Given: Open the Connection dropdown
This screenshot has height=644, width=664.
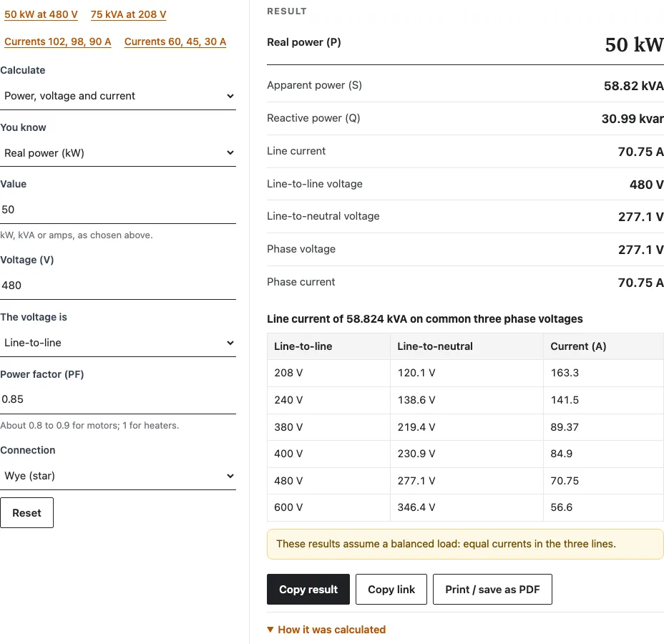Looking at the screenshot, I should click(118, 476).
